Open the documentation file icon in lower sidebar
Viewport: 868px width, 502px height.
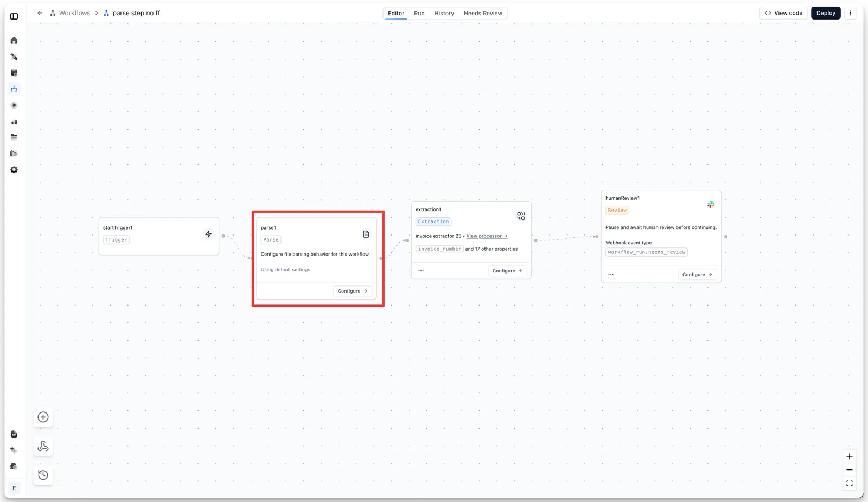tap(14, 434)
